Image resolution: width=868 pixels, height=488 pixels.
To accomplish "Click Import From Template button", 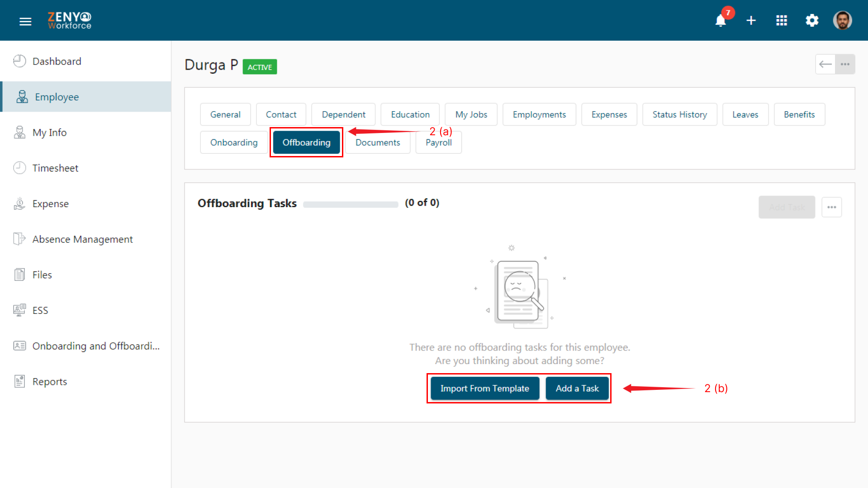I will pyautogui.click(x=484, y=389).
